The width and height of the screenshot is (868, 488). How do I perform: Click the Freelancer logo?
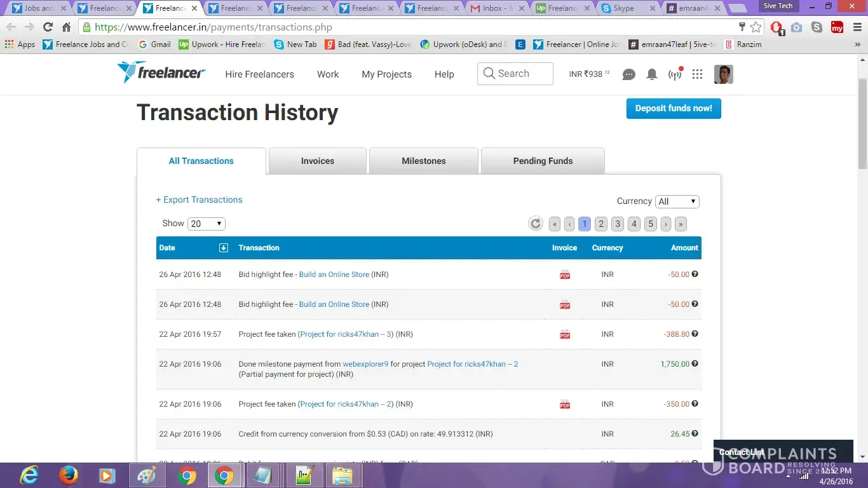pyautogui.click(x=161, y=72)
